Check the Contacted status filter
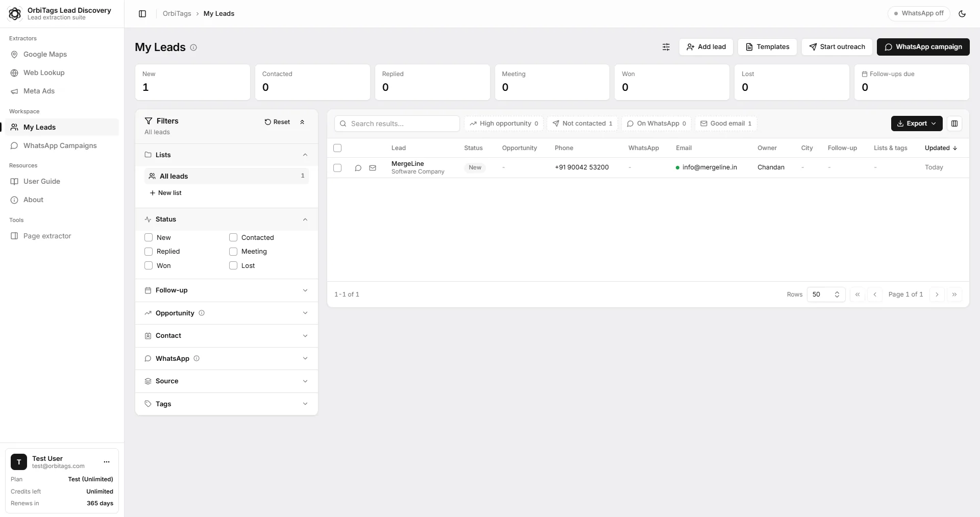This screenshot has width=980, height=517. [x=233, y=237]
